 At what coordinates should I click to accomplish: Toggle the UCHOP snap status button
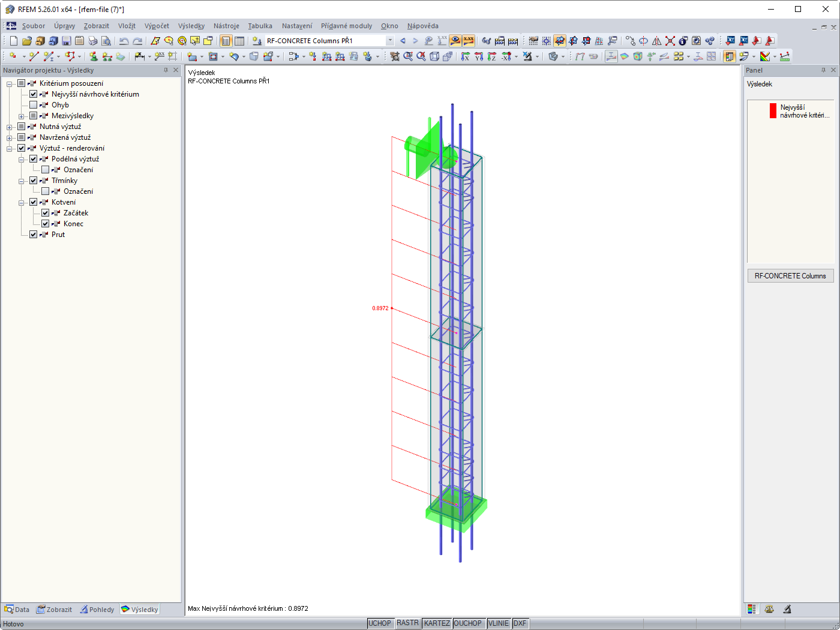(380, 623)
